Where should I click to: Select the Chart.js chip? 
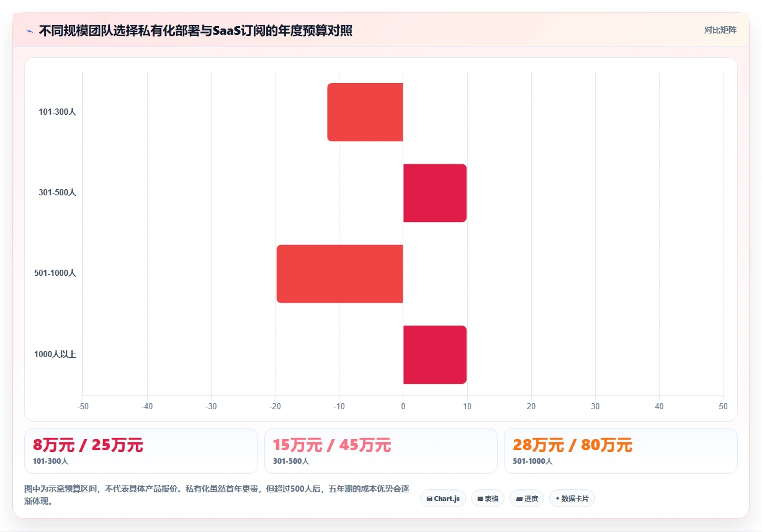tap(443, 499)
